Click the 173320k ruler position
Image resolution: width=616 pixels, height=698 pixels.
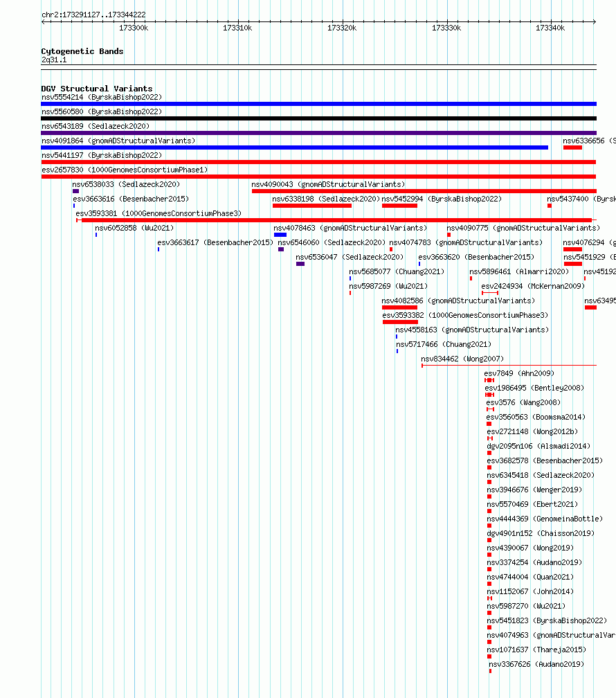342,28
